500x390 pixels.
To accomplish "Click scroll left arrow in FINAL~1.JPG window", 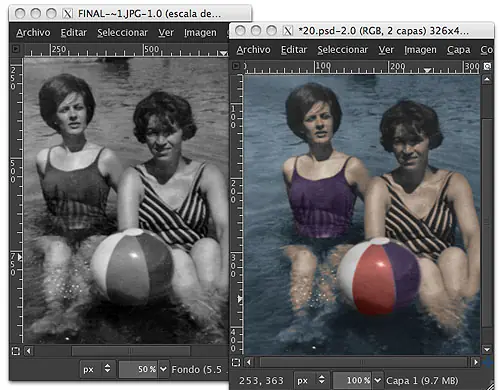I will point(29,351).
